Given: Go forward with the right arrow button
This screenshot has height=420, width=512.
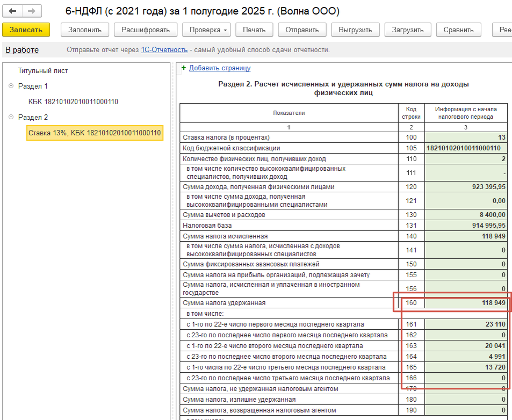Looking at the screenshot, I should pos(32,11).
